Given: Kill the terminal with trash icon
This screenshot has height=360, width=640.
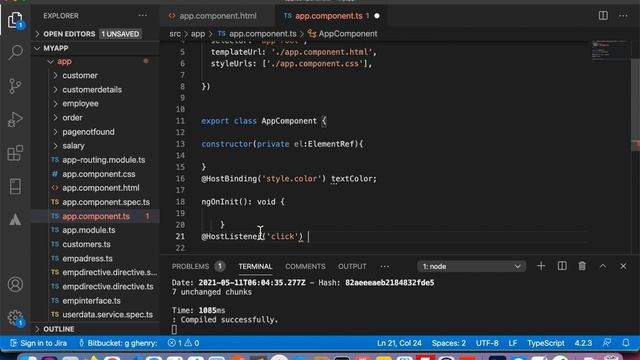Looking at the screenshot, I should coord(582,266).
